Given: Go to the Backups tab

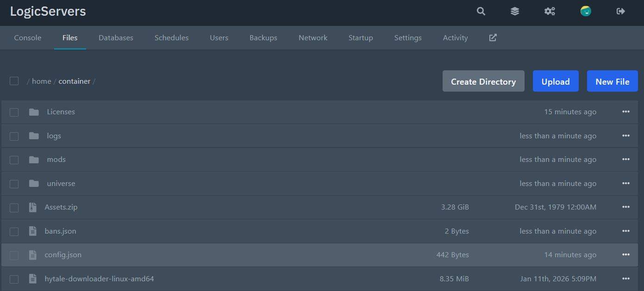Looking at the screenshot, I should (x=263, y=37).
